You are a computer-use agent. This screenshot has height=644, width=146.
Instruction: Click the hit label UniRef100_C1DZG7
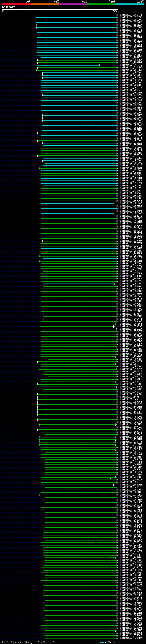[x=131, y=60]
